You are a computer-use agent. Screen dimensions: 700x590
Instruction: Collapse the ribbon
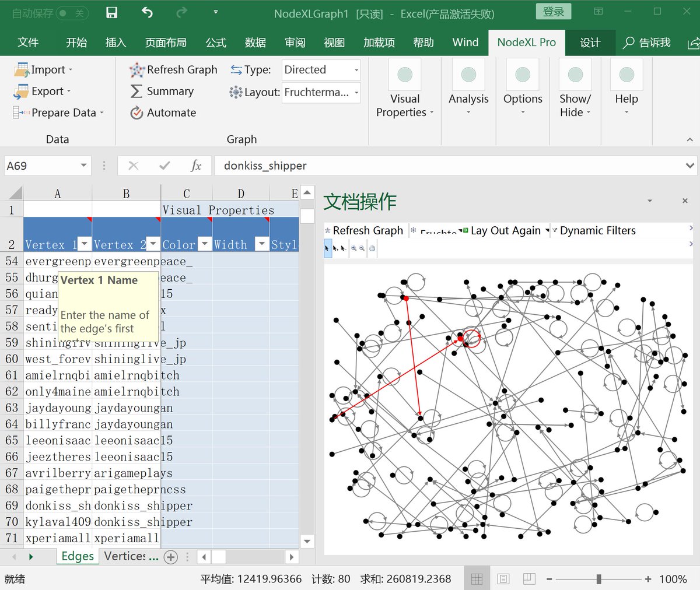690,140
